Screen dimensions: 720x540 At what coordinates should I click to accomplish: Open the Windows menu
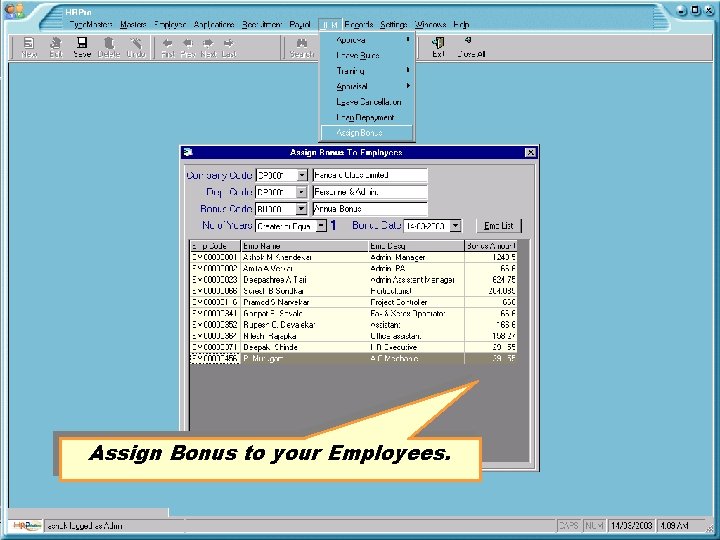[430, 25]
